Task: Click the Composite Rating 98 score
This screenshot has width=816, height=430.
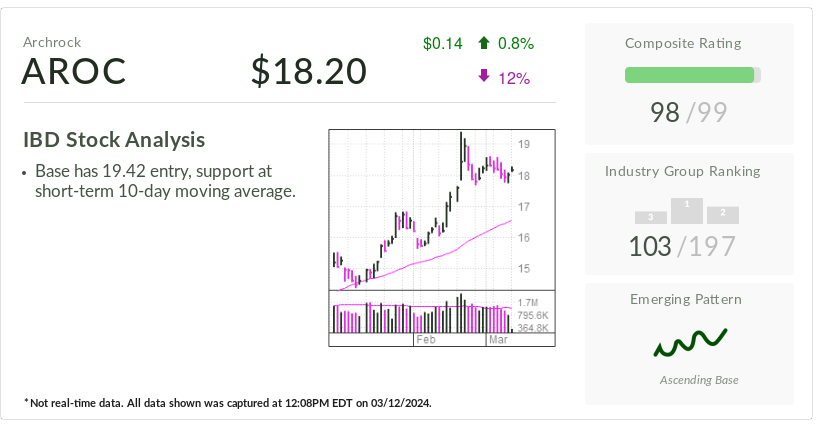Action: point(665,112)
